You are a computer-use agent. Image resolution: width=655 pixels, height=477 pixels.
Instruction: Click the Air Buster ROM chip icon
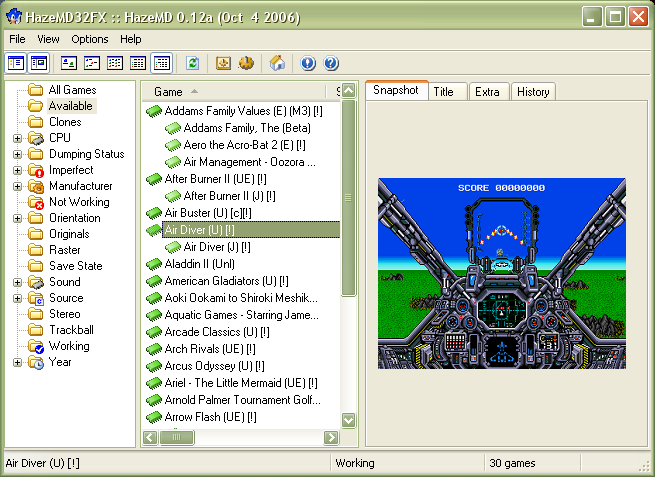click(154, 213)
